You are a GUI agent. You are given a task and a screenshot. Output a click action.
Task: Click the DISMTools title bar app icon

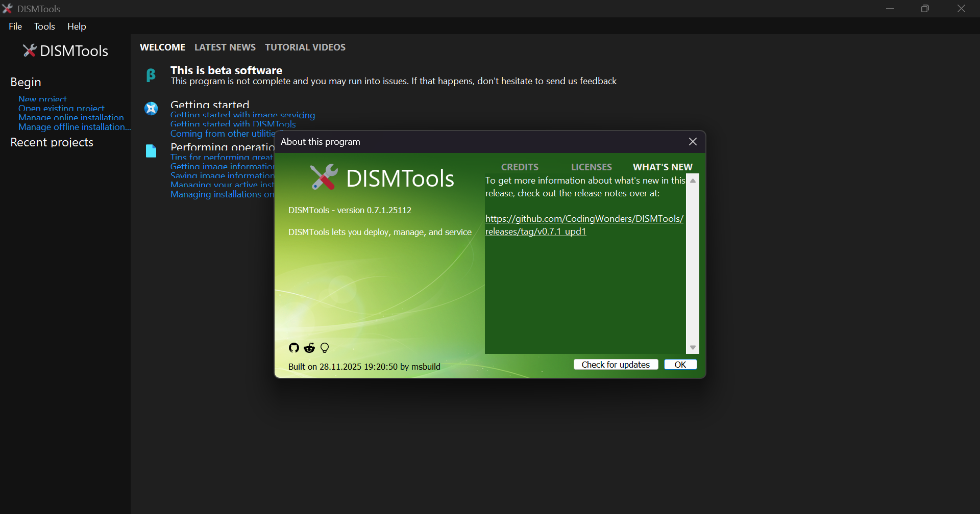[x=7, y=9]
